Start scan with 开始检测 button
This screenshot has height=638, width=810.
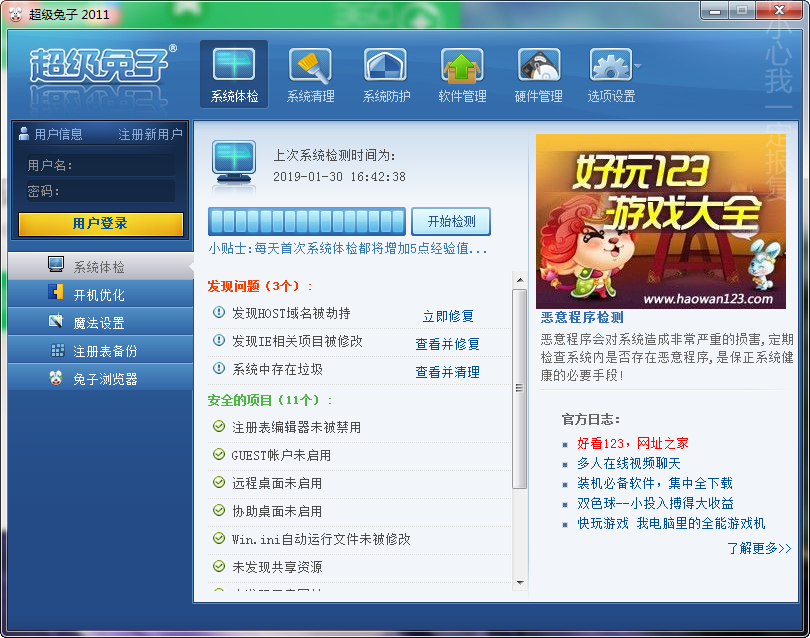pos(451,222)
